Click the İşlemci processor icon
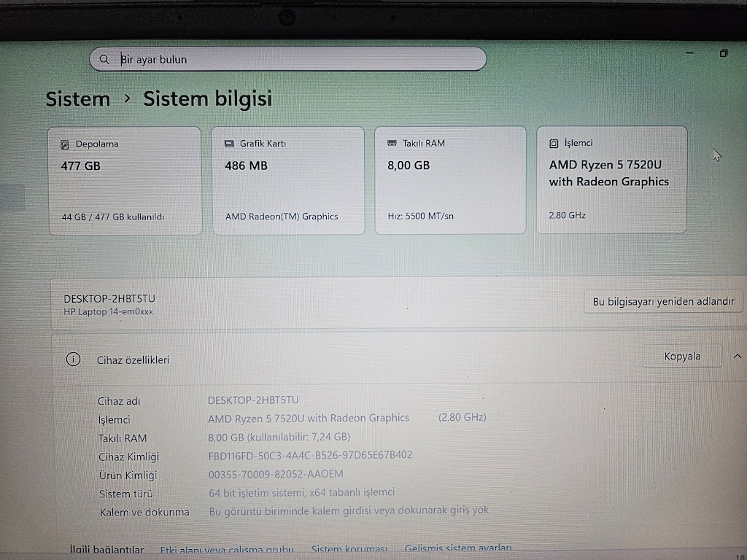The image size is (747, 560). coord(554,144)
